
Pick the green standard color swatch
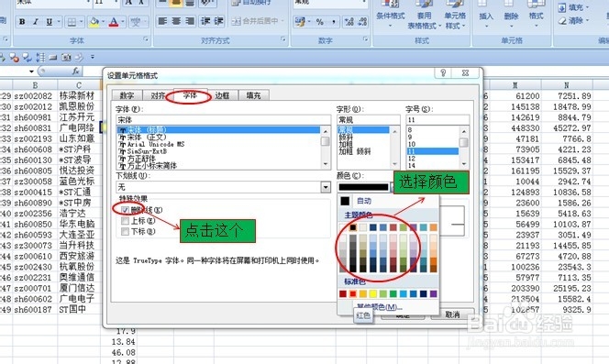(393, 293)
